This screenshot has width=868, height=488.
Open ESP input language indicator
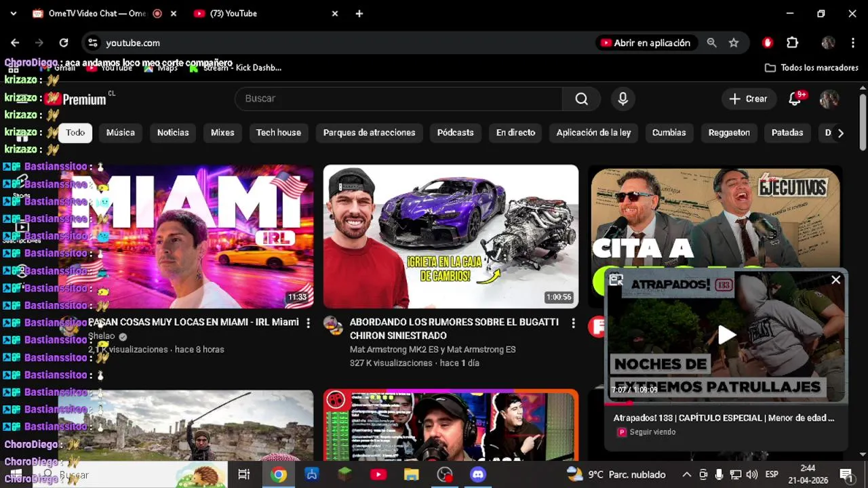(x=772, y=474)
